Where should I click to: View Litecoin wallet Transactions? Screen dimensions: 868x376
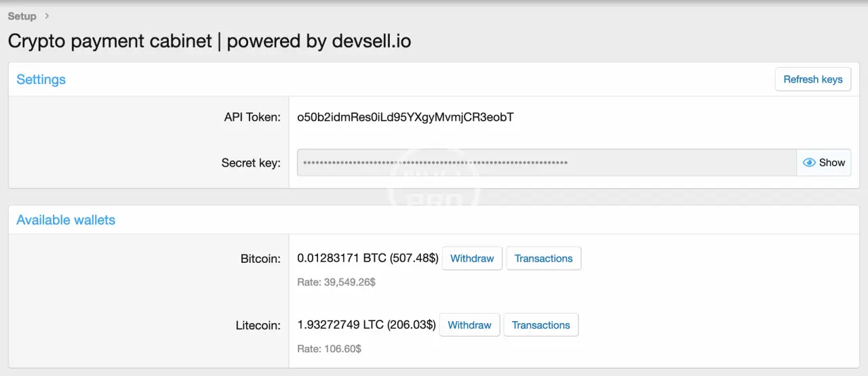coord(540,325)
